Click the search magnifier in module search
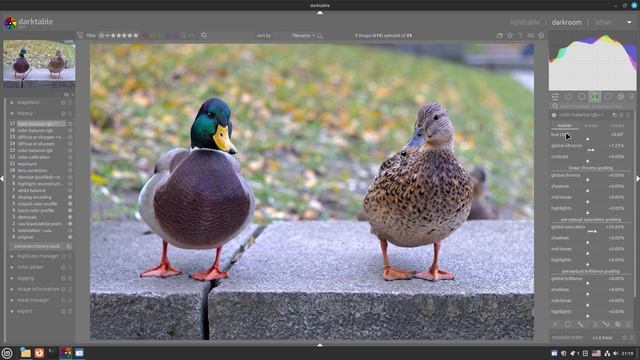Image resolution: width=640 pixels, height=360 pixels. click(555, 106)
